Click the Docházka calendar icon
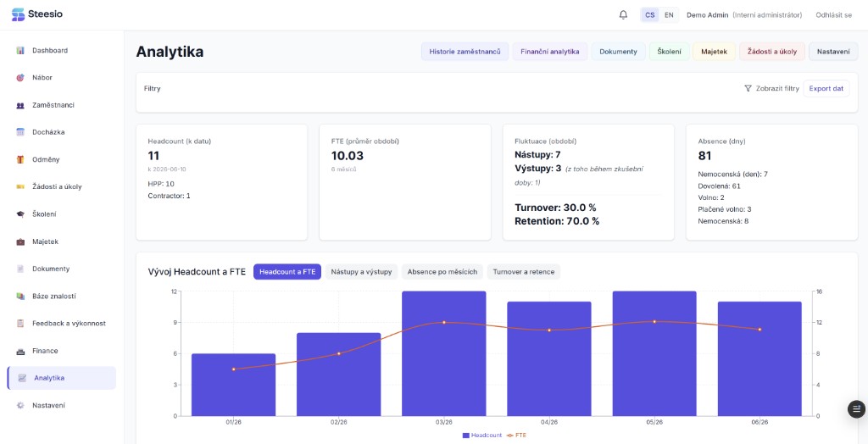The height and width of the screenshot is (444, 868). click(x=20, y=132)
